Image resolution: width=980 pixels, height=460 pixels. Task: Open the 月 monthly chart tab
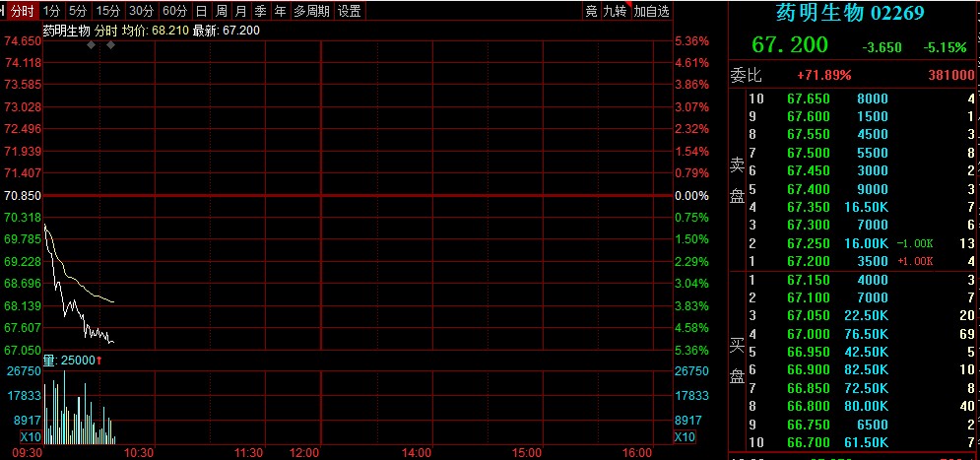(240, 11)
